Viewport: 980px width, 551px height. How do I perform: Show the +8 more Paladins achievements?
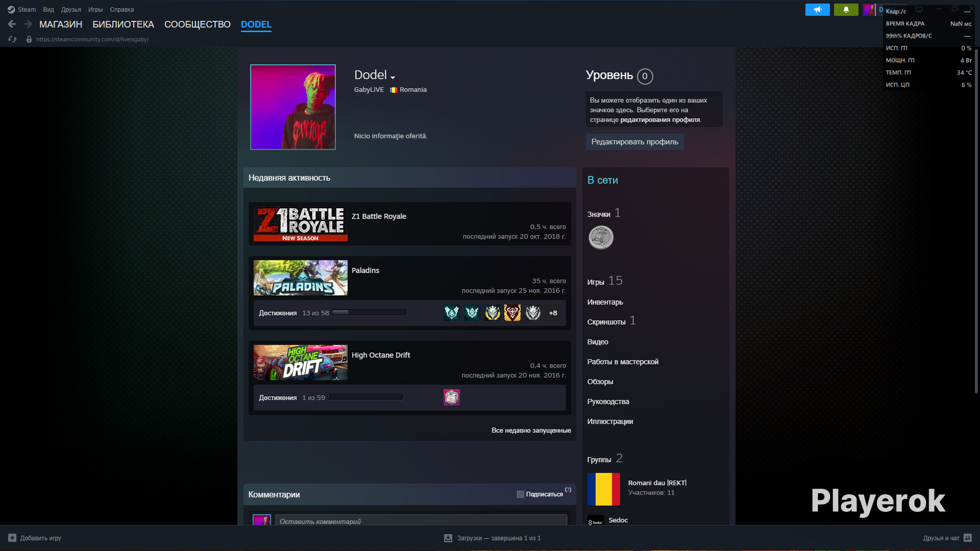click(x=553, y=313)
